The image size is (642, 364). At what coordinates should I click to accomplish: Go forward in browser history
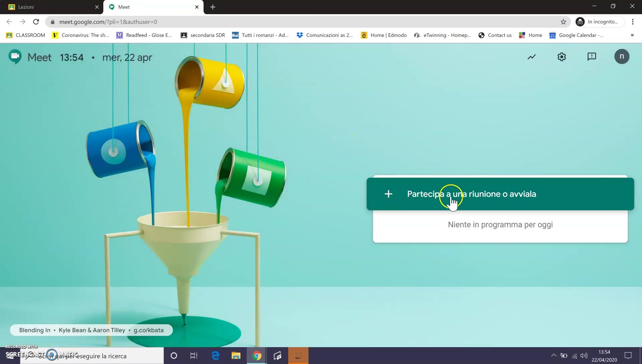coord(22,22)
